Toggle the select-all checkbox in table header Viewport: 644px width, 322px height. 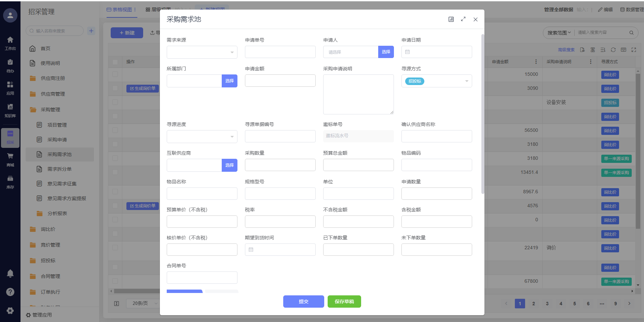[115, 62]
